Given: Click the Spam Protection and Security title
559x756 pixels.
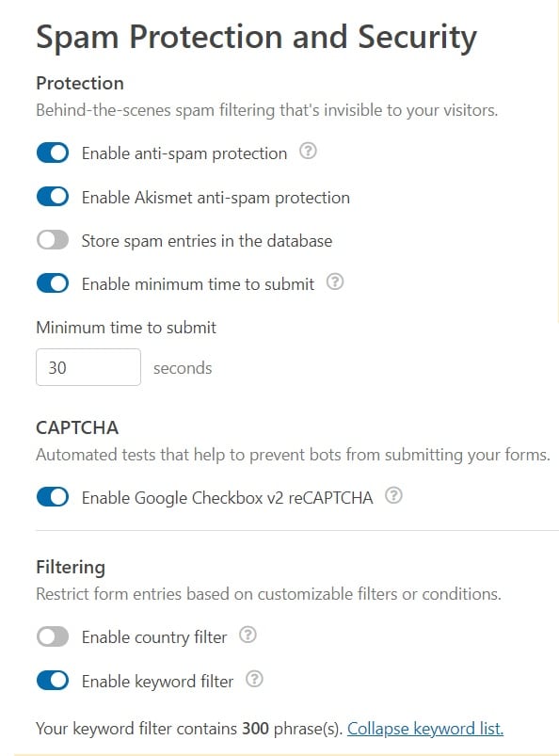Looking at the screenshot, I should coord(256,38).
